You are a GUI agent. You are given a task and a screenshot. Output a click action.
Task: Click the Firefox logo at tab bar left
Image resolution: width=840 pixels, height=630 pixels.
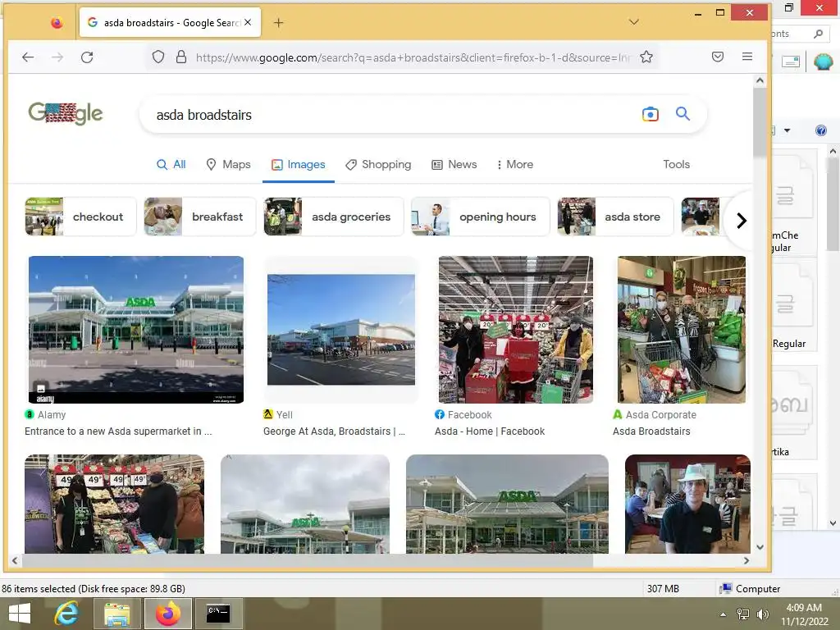(57, 22)
